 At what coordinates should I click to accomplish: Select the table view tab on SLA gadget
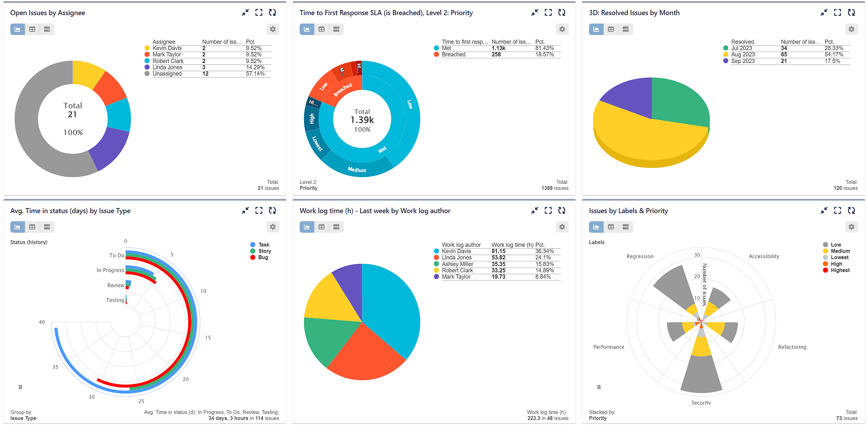coord(321,29)
